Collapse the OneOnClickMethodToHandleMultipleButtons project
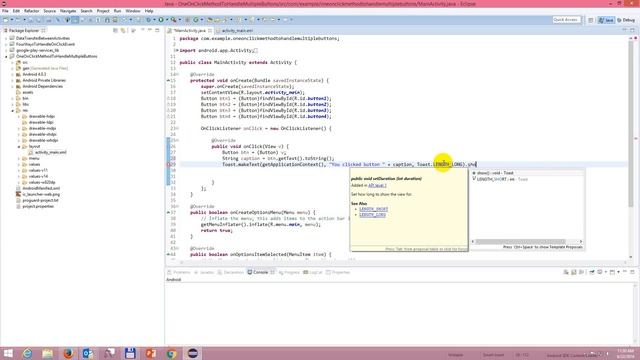This screenshot has height=360, width=640. click(x=6, y=56)
